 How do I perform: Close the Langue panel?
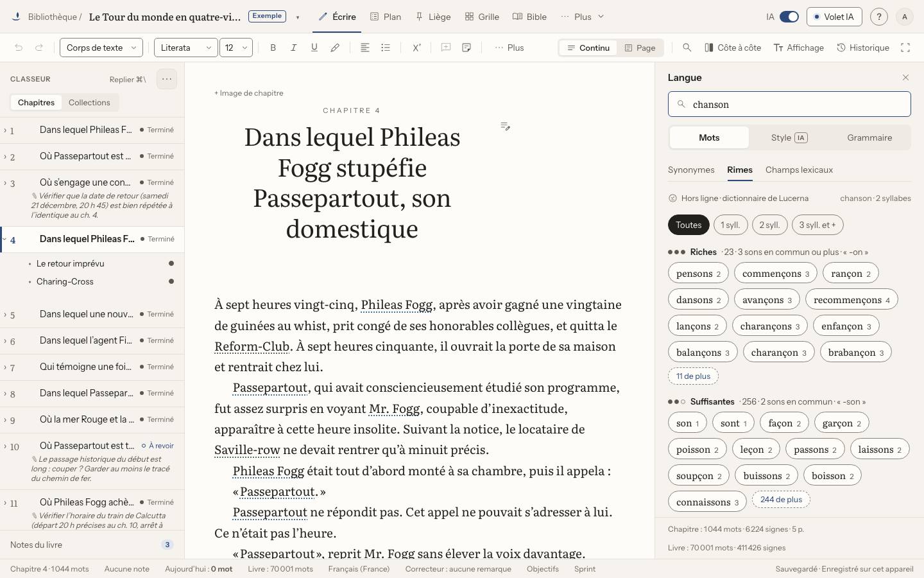905,78
